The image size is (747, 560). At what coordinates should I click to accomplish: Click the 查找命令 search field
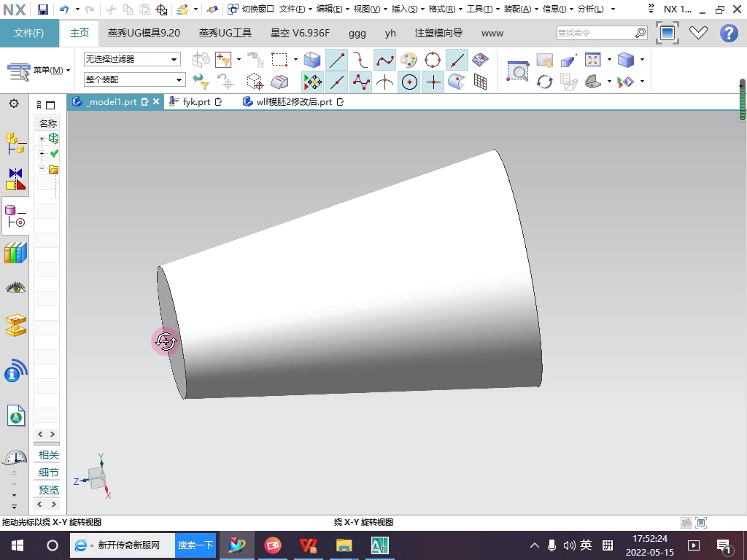[595, 33]
